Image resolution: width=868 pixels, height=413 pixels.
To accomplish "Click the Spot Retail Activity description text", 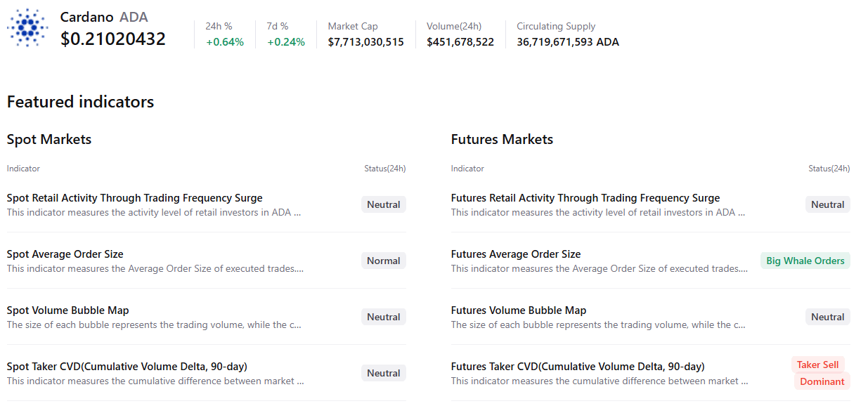I will coord(154,212).
